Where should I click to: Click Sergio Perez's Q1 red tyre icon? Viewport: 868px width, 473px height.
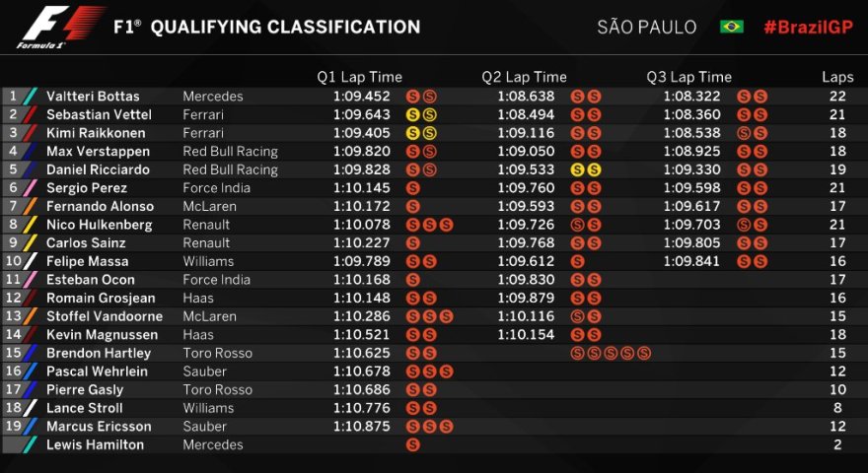[x=412, y=188]
